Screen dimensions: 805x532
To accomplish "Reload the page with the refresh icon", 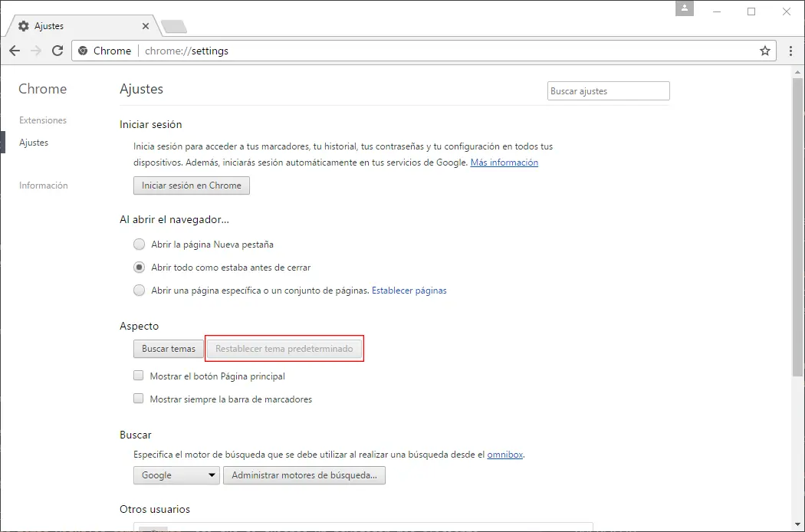I will 58,51.
